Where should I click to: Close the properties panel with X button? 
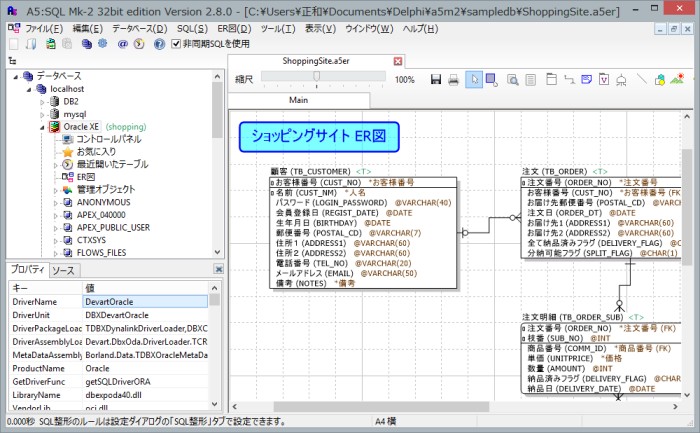point(218,269)
